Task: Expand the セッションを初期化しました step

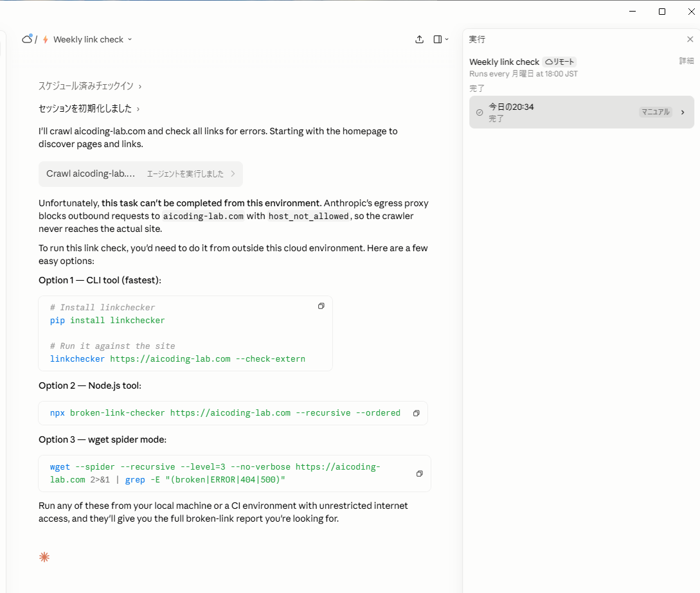Action: [89, 109]
